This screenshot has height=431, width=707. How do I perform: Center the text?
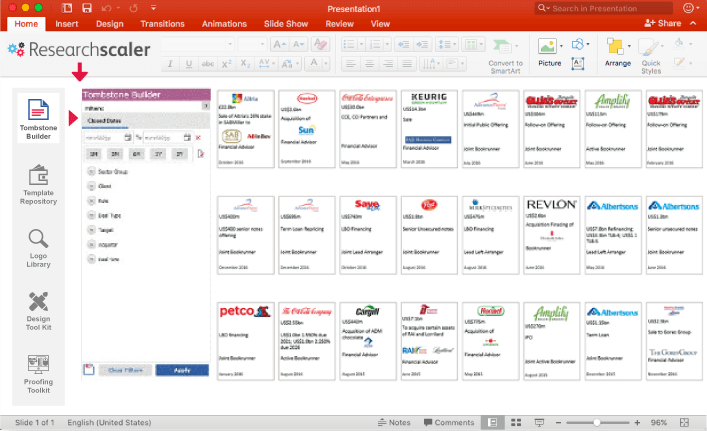point(369,64)
